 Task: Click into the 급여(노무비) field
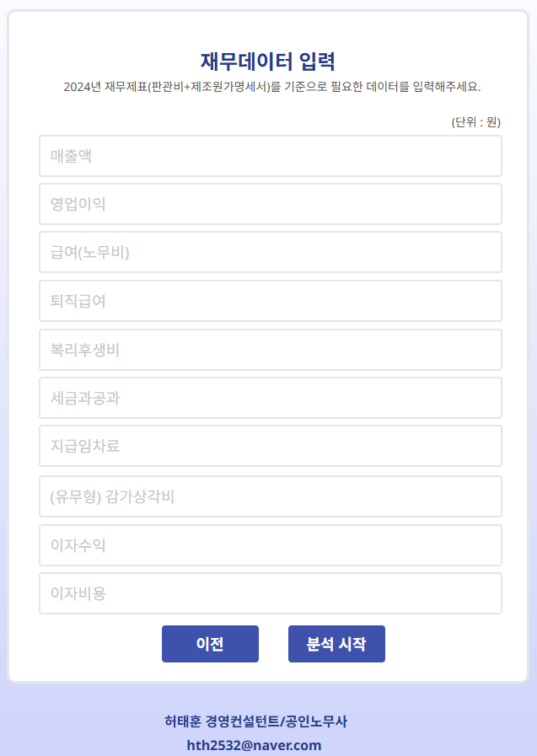tap(271, 252)
